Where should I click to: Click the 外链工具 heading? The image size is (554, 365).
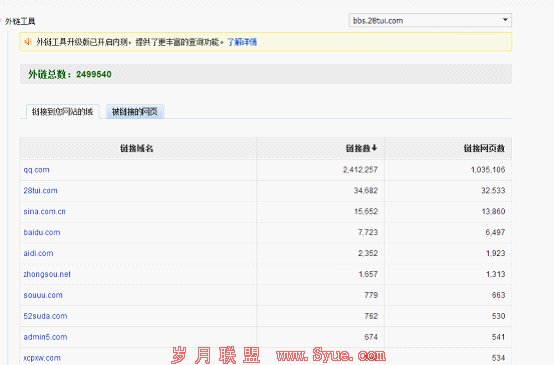[x=20, y=21]
